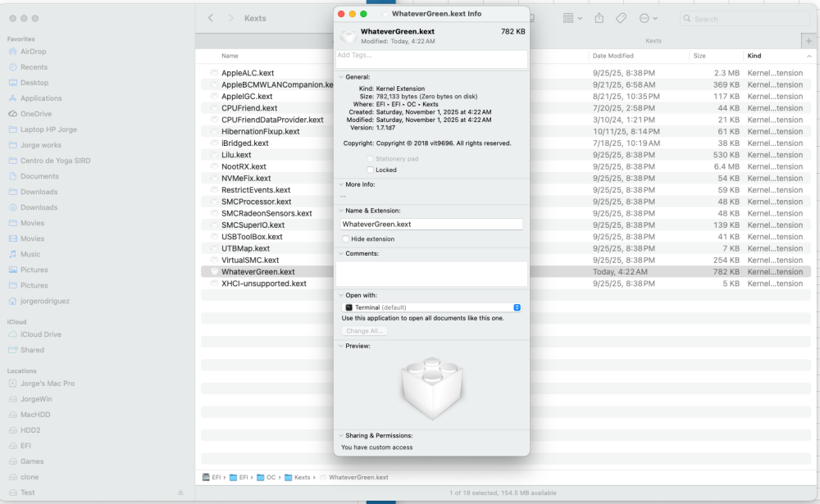Sort by the Size column header
820x504 pixels.
(x=699, y=56)
